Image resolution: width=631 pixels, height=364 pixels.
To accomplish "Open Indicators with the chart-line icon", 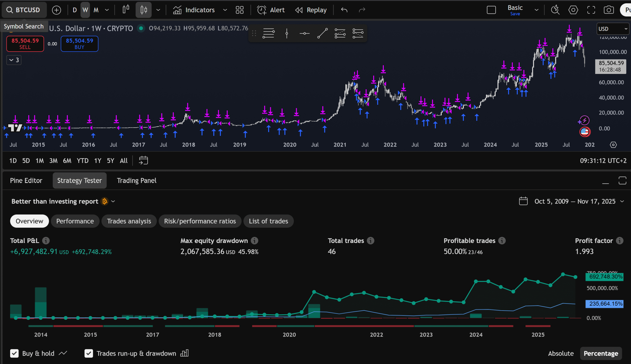I will [177, 10].
